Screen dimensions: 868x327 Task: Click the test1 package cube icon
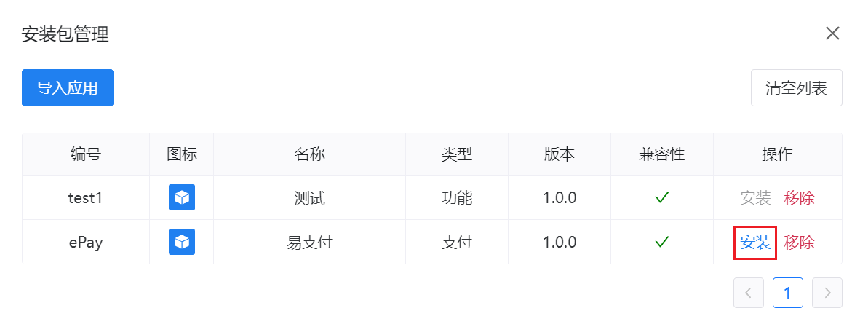pos(181,197)
